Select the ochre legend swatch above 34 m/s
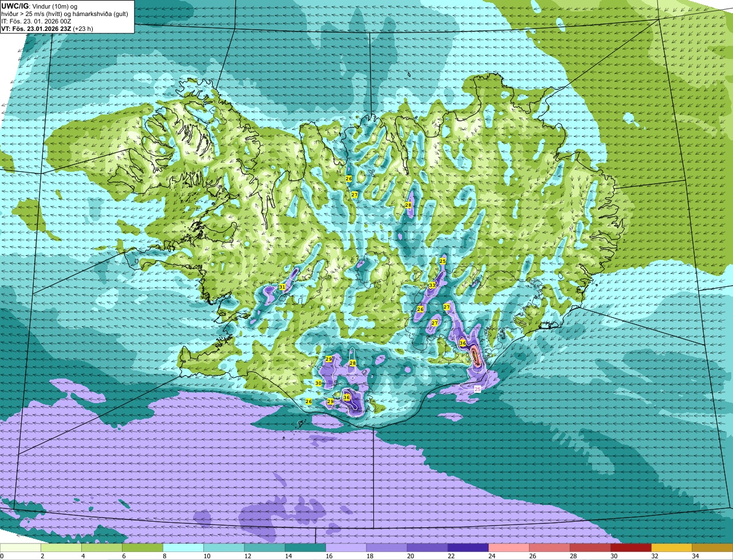Viewport: 733px width, 560px height. coord(712,547)
